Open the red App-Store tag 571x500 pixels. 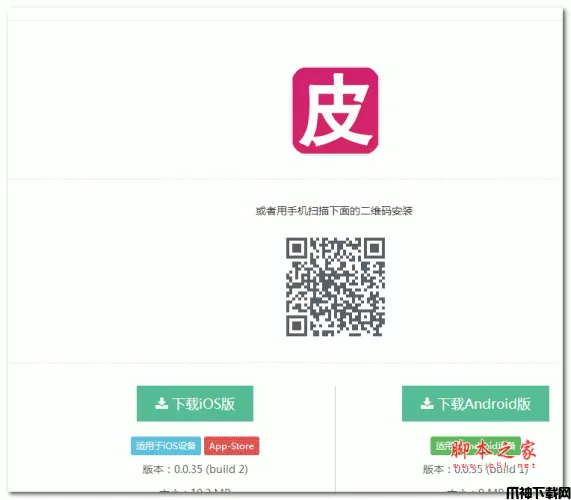pyautogui.click(x=232, y=446)
